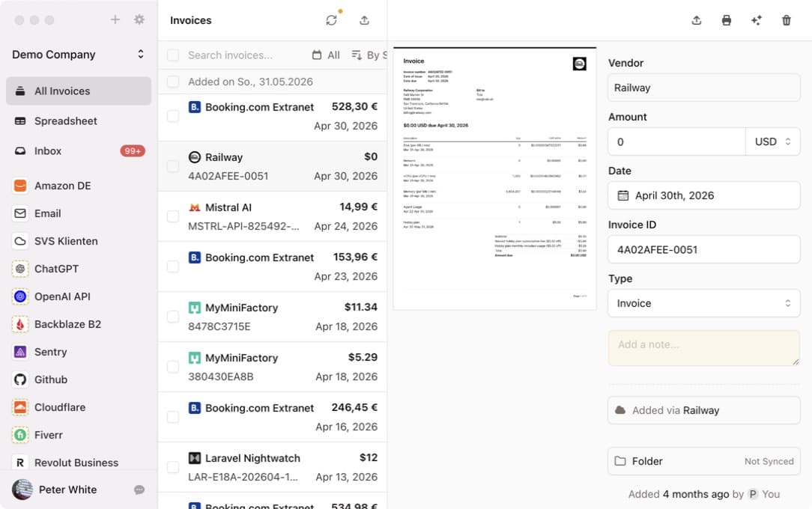812x509 pixels.
Task: Select the MyMiniFactory 8478C3715E invoice row
Action: point(273,317)
